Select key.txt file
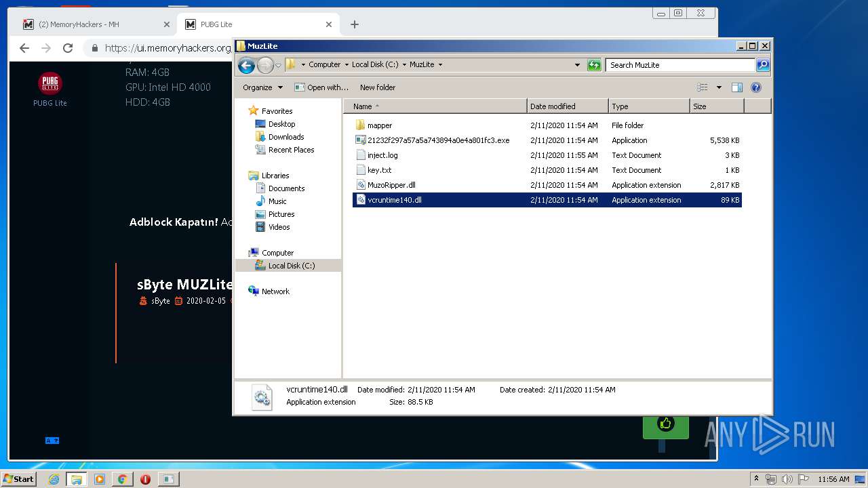 379,170
